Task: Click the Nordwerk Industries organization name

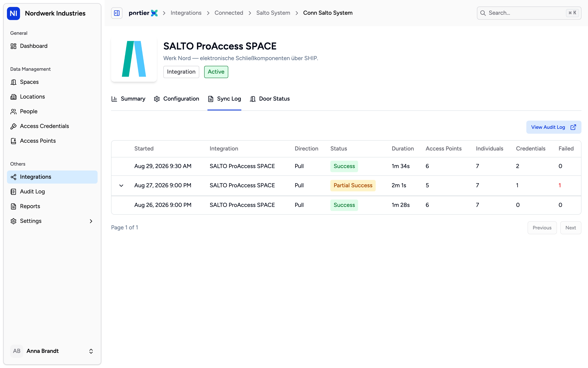Action: (55, 13)
